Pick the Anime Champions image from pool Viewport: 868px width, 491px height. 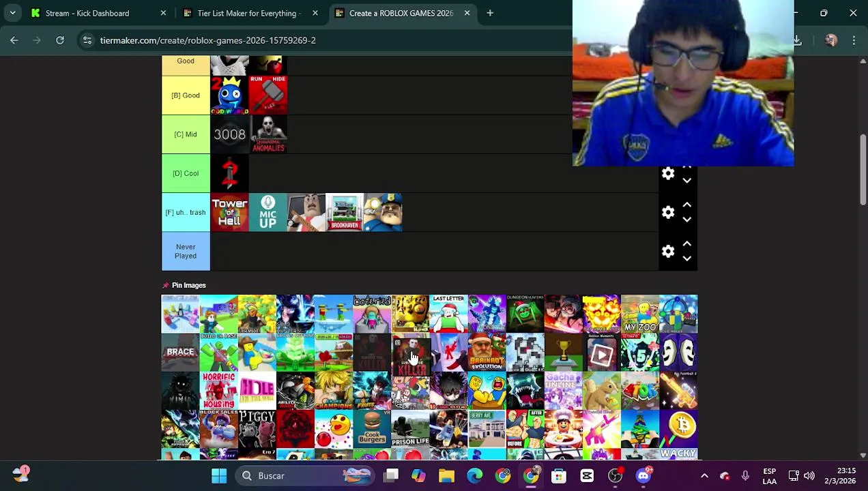(x=334, y=390)
